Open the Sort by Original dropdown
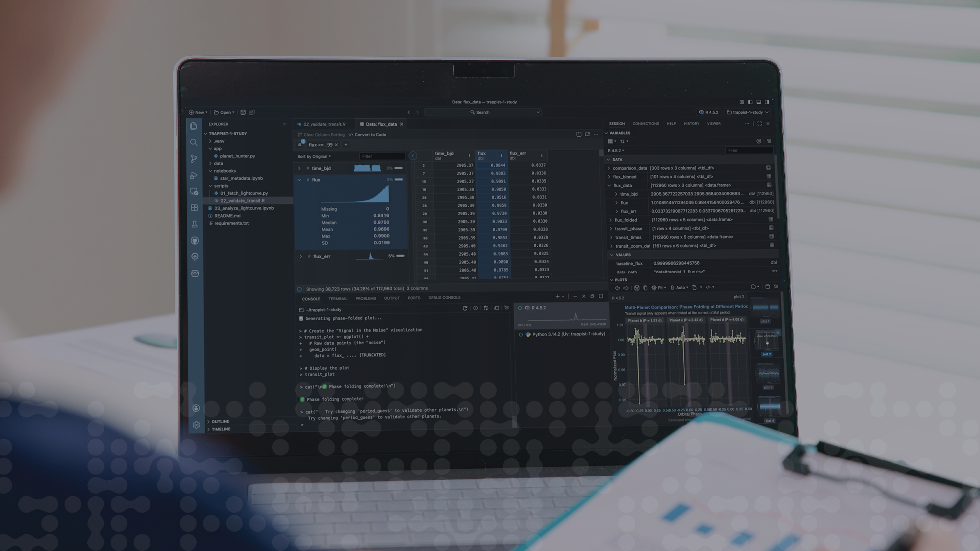This screenshot has width=980, height=551. 314,156
